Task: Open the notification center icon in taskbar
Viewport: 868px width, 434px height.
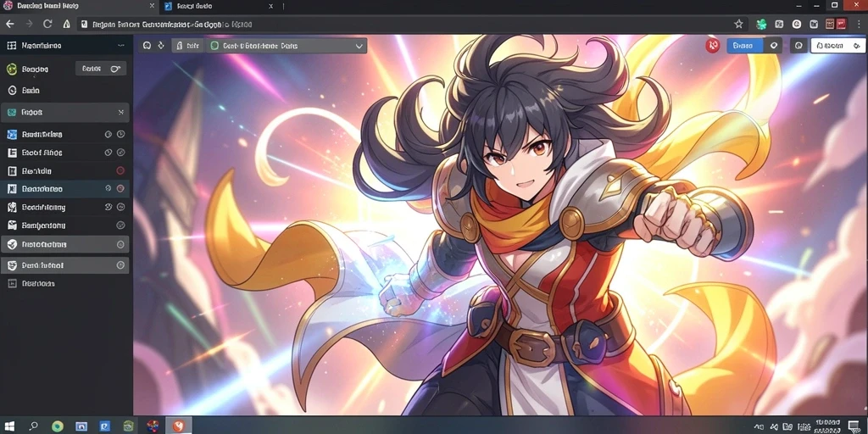Action: pyautogui.click(x=854, y=426)
